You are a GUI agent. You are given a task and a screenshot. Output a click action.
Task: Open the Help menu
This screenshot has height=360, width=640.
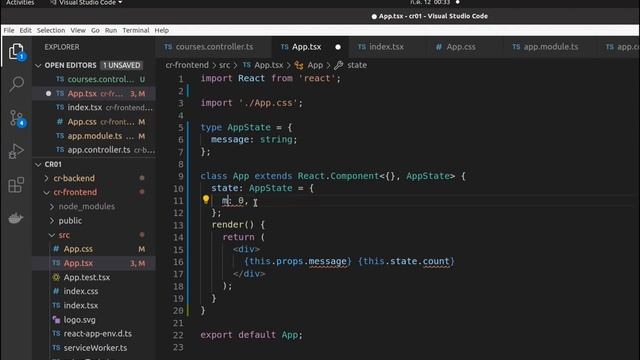coord(162,30)
